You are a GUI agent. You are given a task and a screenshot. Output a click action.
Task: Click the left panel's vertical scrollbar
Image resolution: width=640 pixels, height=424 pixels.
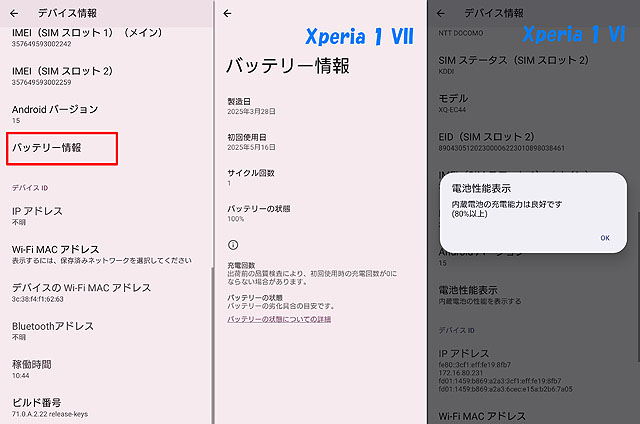(x=212, y=345)
